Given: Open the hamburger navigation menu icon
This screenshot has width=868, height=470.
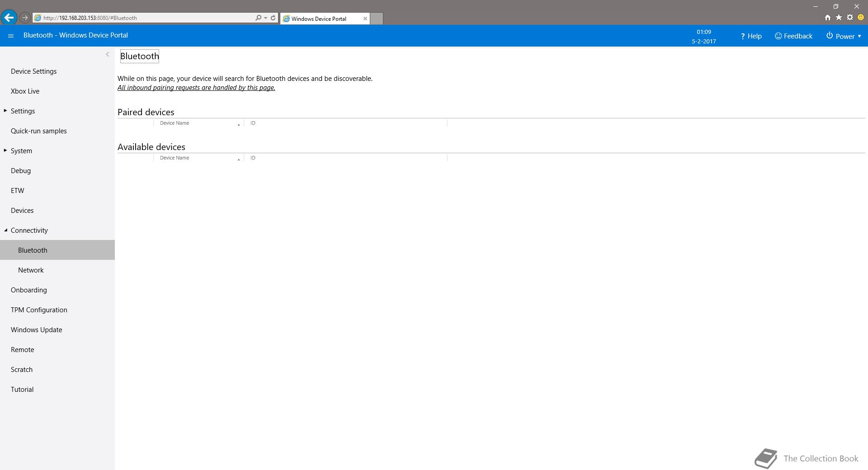Looking at the screenshot, I should (x=11, y=36).
